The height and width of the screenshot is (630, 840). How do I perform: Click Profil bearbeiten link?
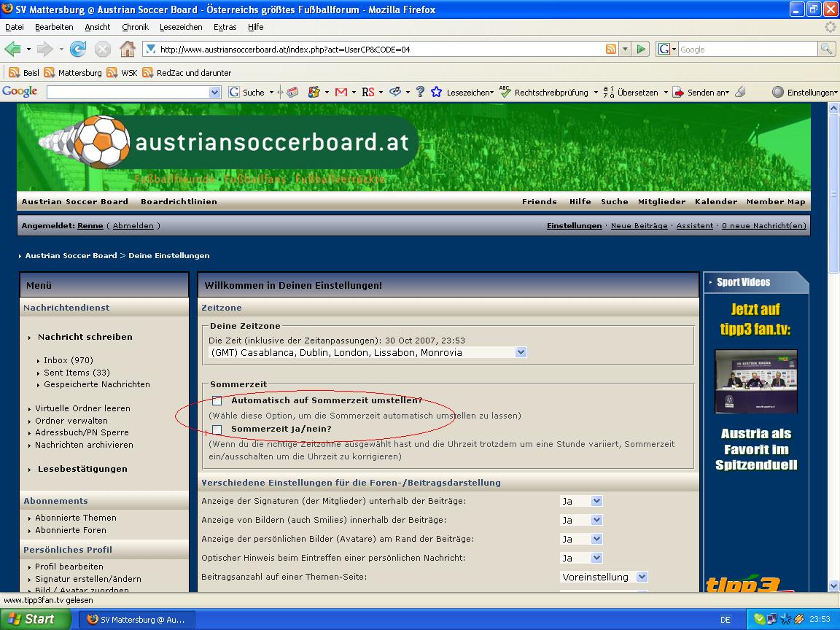[x=69, y=567]
